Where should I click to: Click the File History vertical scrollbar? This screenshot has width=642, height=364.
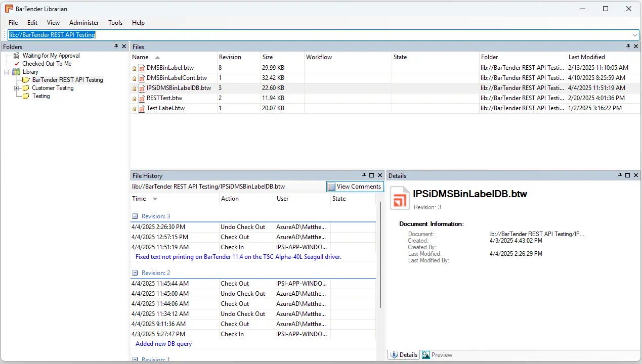pyautogui.click(x=380, y=255)
